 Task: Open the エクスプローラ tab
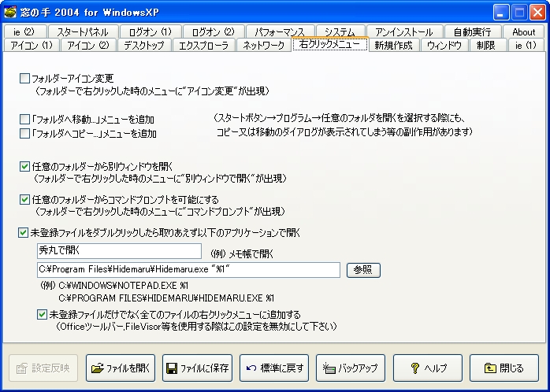pyautogui.click(x=204, y=45)
